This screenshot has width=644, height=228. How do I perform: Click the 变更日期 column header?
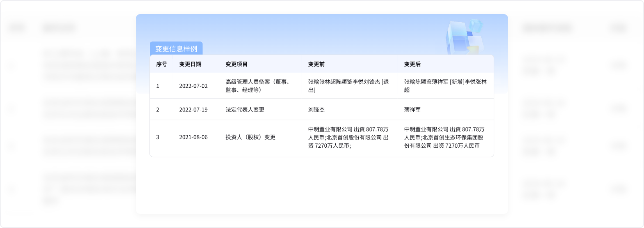pos(190,64)
